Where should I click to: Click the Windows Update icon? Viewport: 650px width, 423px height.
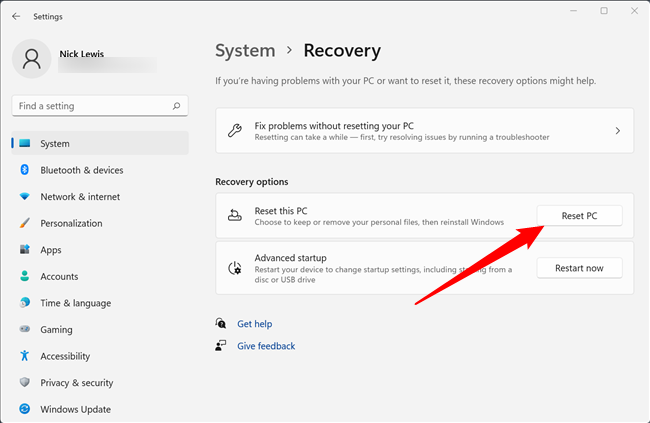[24, 409]
